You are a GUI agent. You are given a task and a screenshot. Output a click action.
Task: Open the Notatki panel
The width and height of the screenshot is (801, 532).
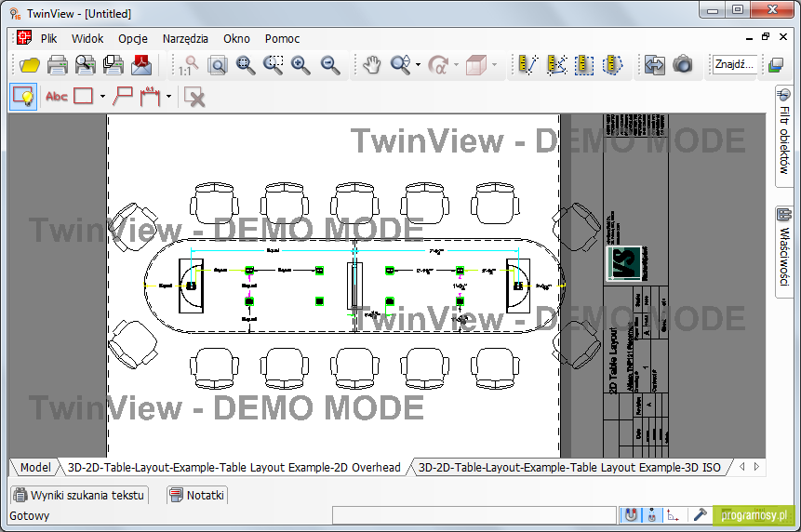click(x=197, y=495)
